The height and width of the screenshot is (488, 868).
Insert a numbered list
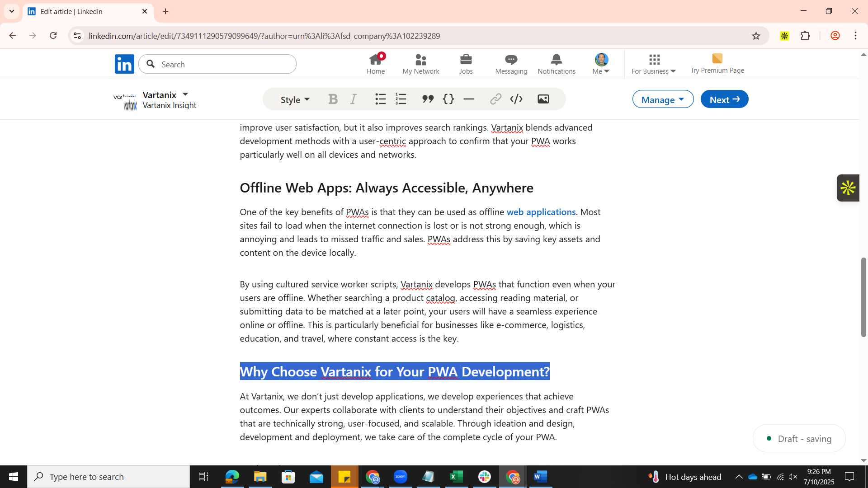click(x=401, y=99)
